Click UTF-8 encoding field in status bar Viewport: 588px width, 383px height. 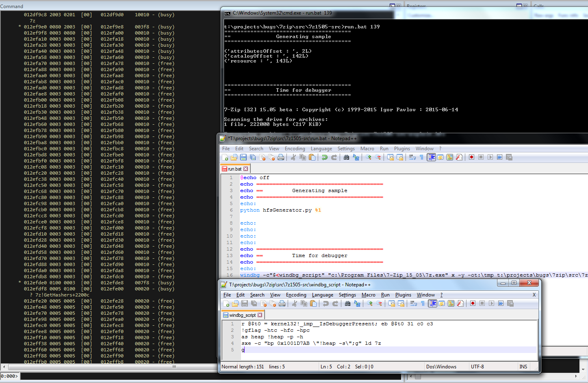pyautogui.click(x=477, y=367)
